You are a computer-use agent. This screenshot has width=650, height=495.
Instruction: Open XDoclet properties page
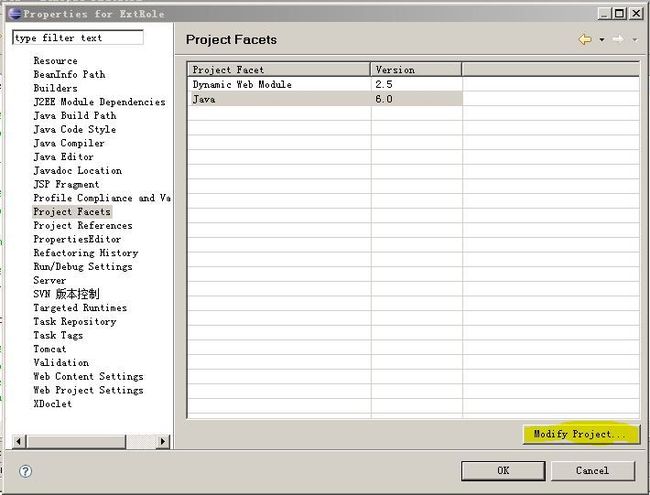coord(53,404)
